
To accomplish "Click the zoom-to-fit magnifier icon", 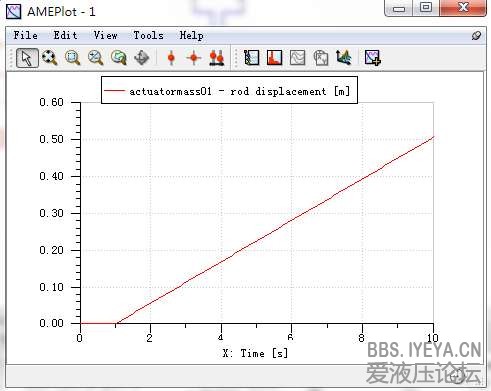I will (x=50, y=58).
